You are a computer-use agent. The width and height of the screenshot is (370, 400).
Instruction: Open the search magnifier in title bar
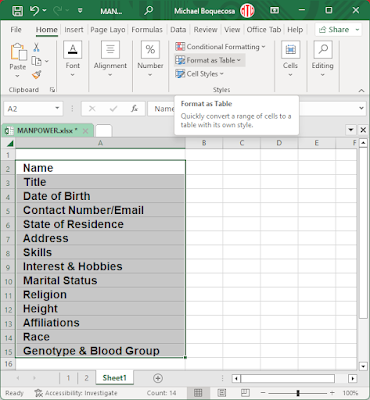[x=148, y=10]
